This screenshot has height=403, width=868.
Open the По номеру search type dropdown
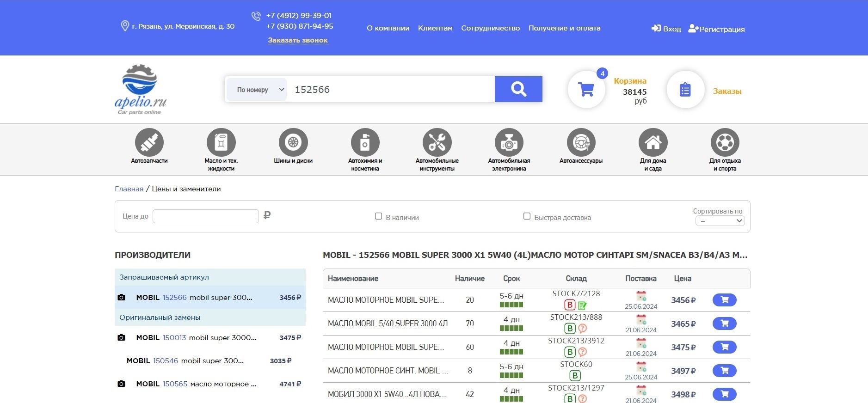[x=258, y=89]
